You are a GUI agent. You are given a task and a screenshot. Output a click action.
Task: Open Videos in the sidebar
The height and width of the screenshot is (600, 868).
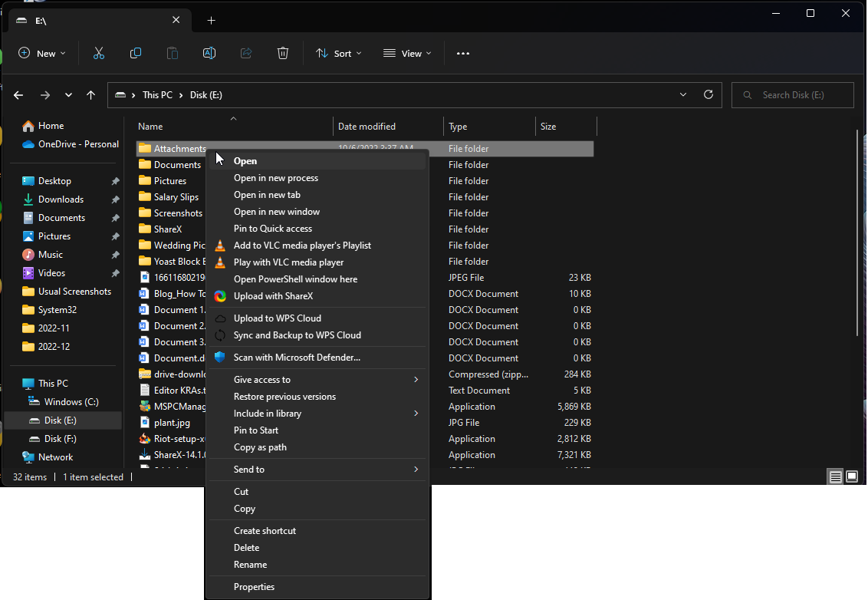coord(44,272)
